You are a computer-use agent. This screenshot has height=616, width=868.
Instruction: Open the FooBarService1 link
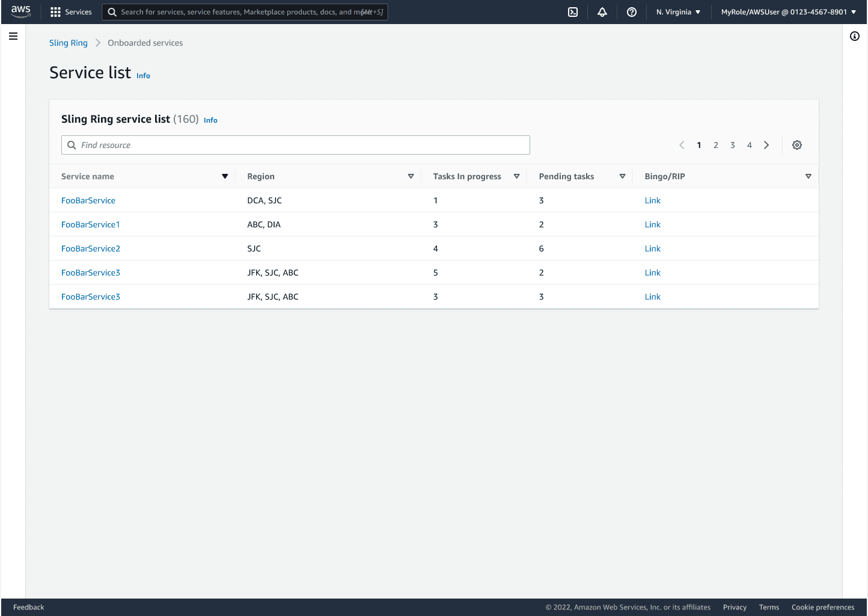(x=91, y=224)
